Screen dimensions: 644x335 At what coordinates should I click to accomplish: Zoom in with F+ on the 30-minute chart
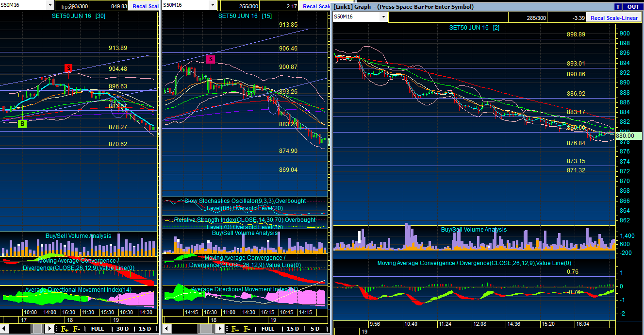tap(65, 329)
